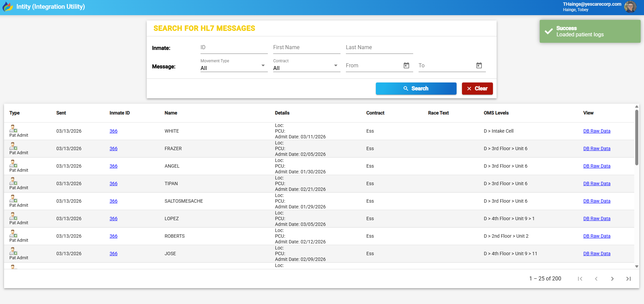Click the '1 – 25 of 200' page range
644x304 pixels.
(545, 278)
